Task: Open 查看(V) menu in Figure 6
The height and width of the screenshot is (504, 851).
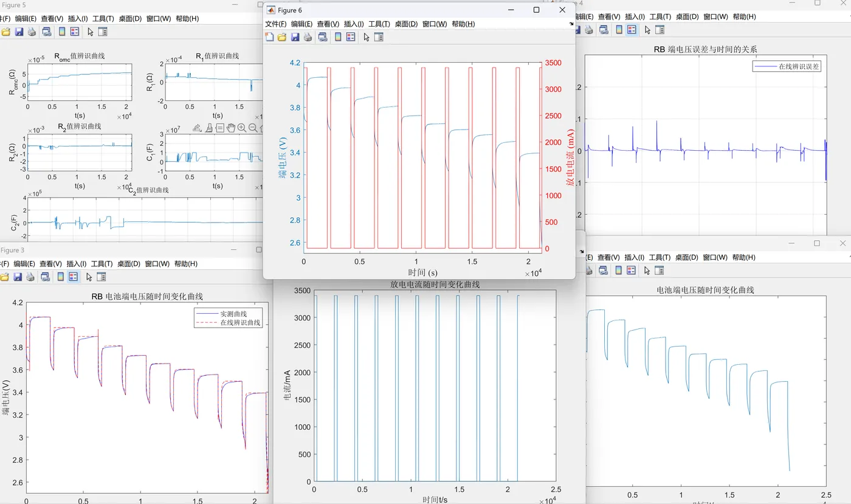Action: tap(328, 24)
